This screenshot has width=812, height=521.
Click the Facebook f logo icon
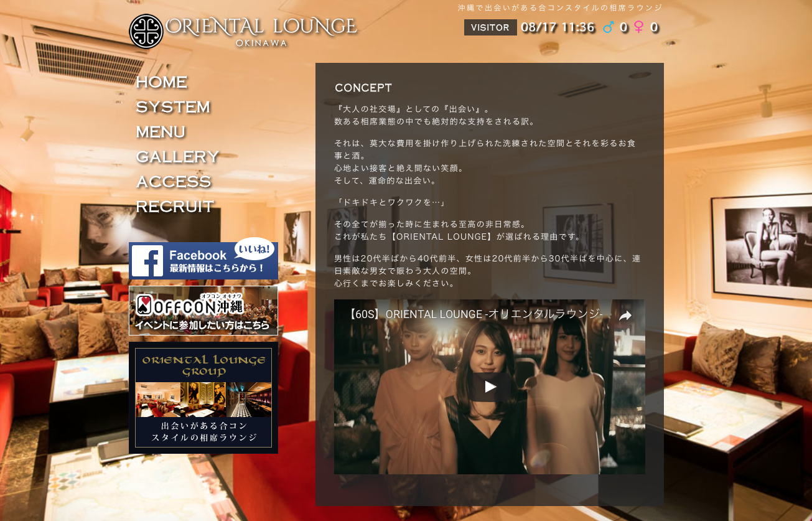coord(147,261)
